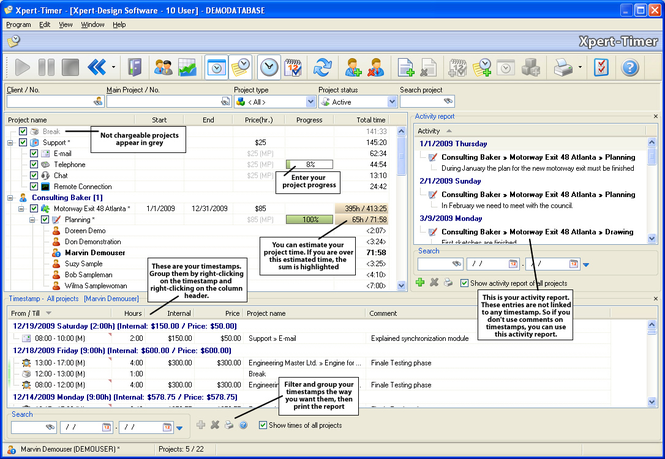Click the blue double-arrow back icon
The width and height of the screenshot is (665, 459).
tap(97, 67)
